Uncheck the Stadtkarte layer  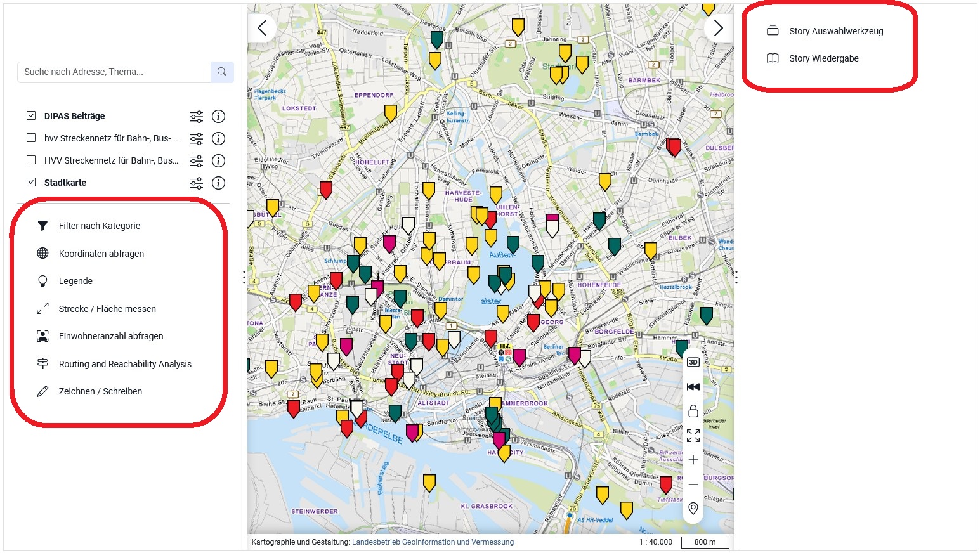31,183
